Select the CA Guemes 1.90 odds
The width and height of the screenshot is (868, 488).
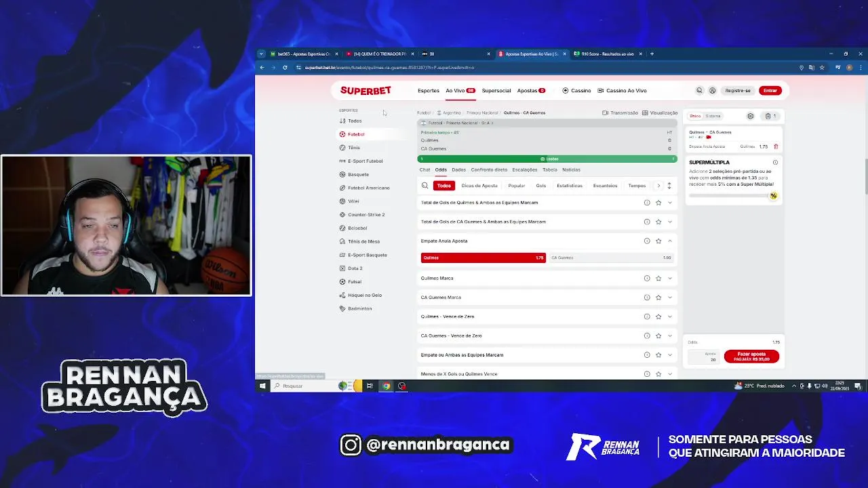[611, 258]
